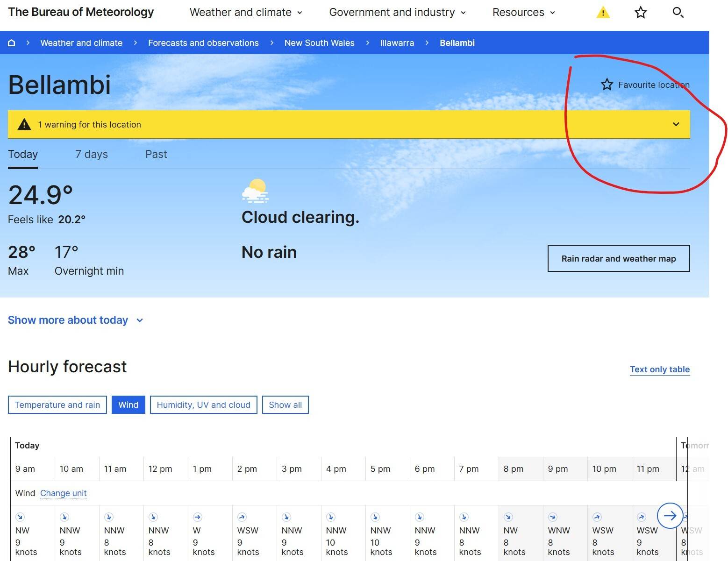Open Rain radar and weather map
Screen dimensions: 728x561
click(x=618, y=258)
